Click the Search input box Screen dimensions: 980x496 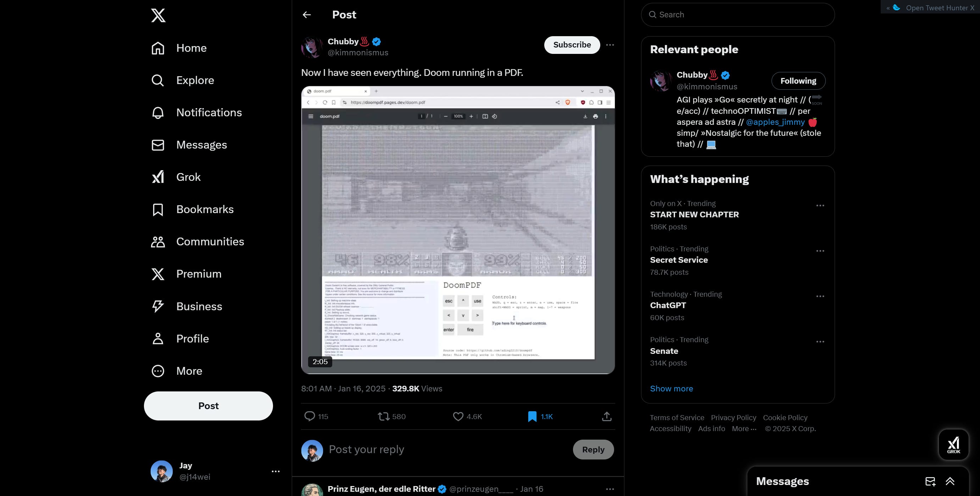738,15
